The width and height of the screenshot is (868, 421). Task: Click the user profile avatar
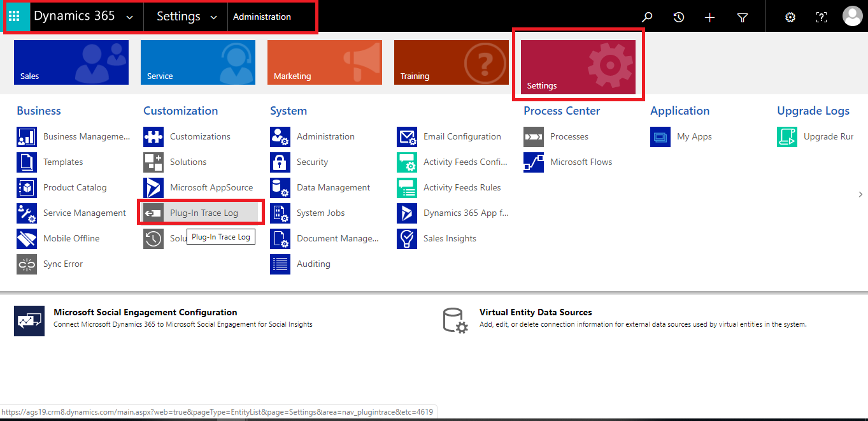853,16
